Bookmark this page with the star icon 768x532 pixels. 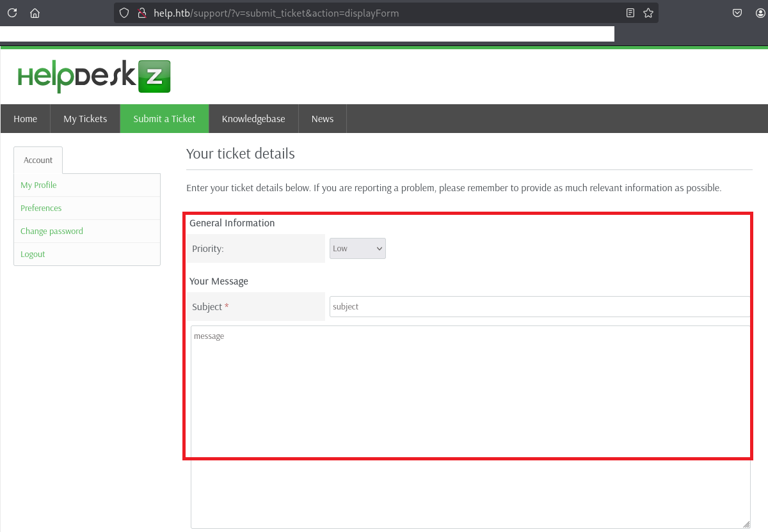[x=648, y=13]
